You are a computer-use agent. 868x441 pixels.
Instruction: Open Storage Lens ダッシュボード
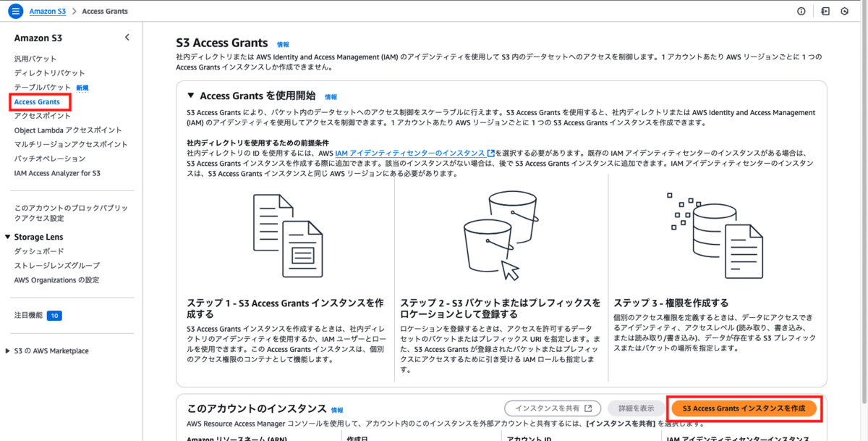(39, 251)
